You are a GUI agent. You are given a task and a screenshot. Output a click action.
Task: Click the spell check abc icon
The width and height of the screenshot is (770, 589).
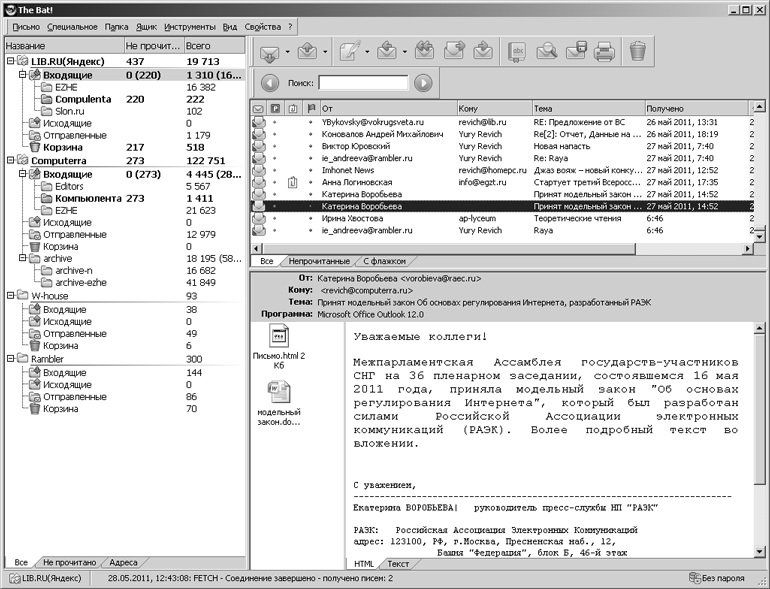point(517,51)
